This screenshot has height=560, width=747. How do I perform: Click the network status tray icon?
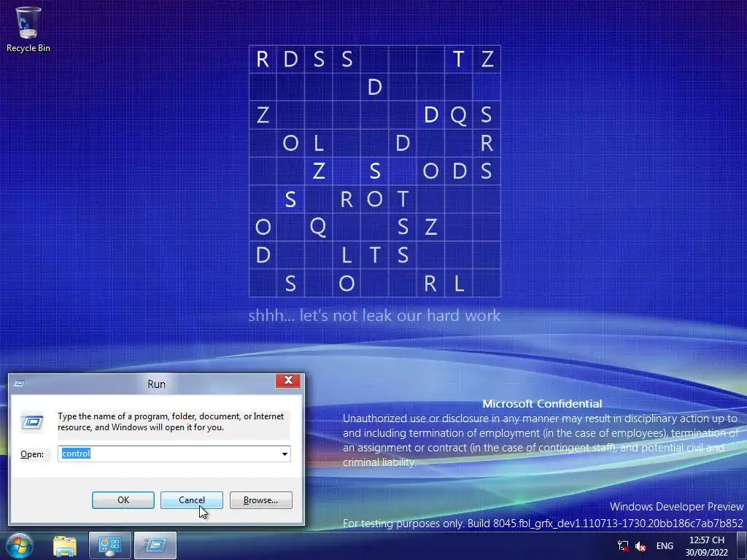tap(623, 546)
